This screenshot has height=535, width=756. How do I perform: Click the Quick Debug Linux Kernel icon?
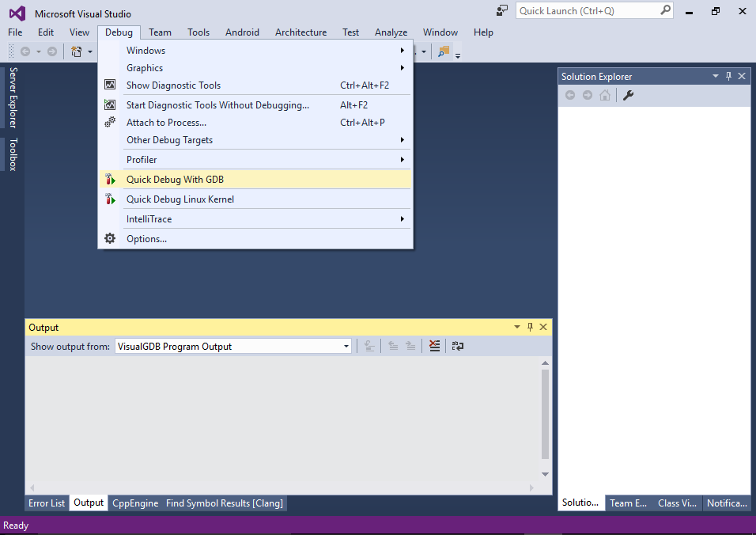110,199
